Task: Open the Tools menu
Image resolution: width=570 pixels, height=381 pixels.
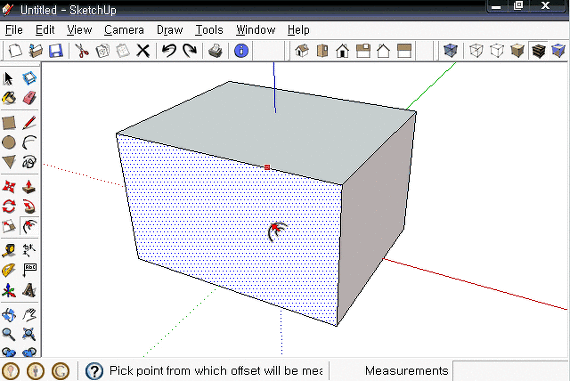Action: pos(209,30)
